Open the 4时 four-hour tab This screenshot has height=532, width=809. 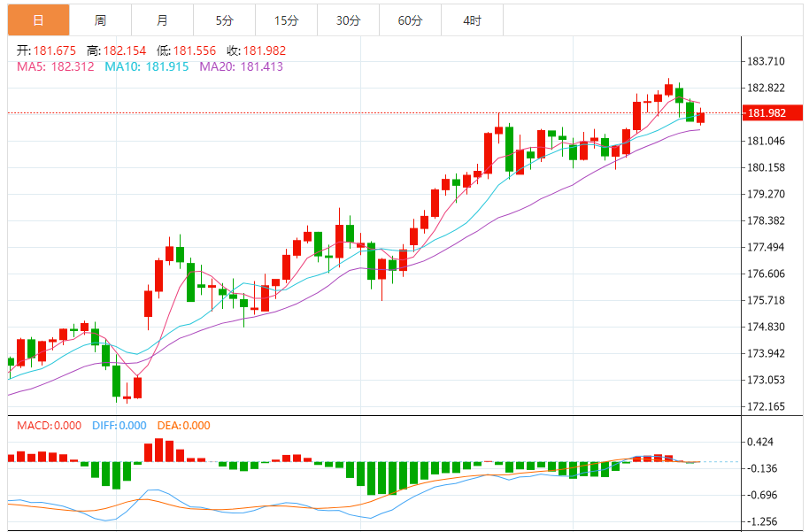click(x=472, y=19)
